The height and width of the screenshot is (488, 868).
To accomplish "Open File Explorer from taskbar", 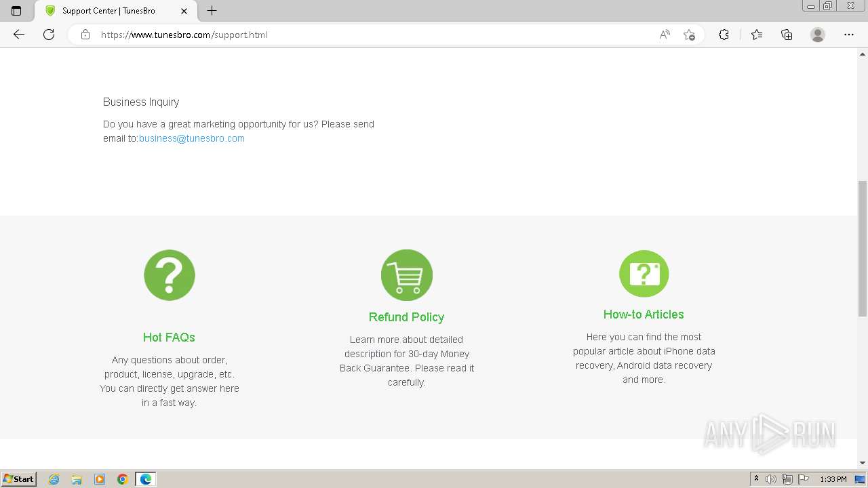I will click(x=77, y=479).
